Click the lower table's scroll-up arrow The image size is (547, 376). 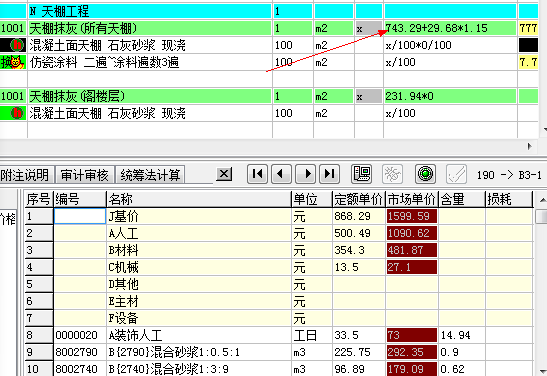543,200
